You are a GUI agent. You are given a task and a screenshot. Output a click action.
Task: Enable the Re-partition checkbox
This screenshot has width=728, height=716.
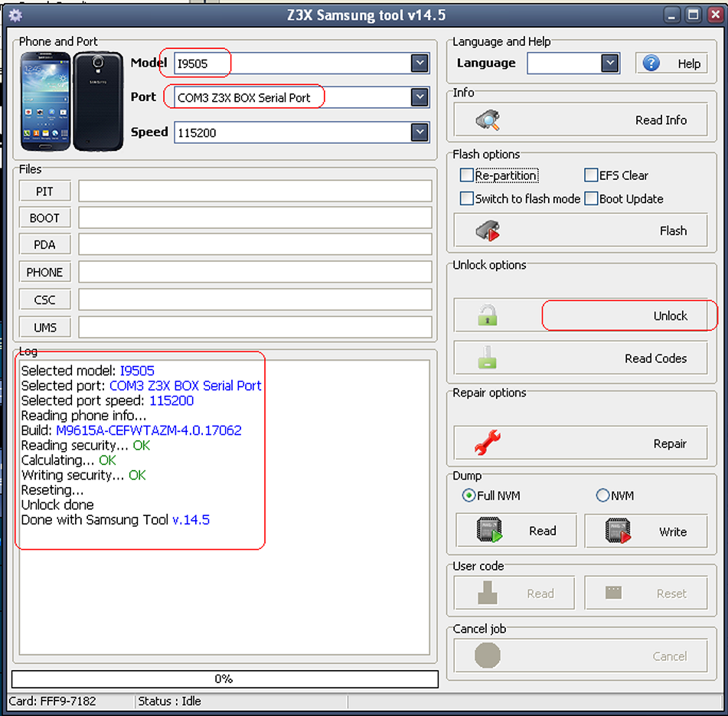tap(467, 175)
